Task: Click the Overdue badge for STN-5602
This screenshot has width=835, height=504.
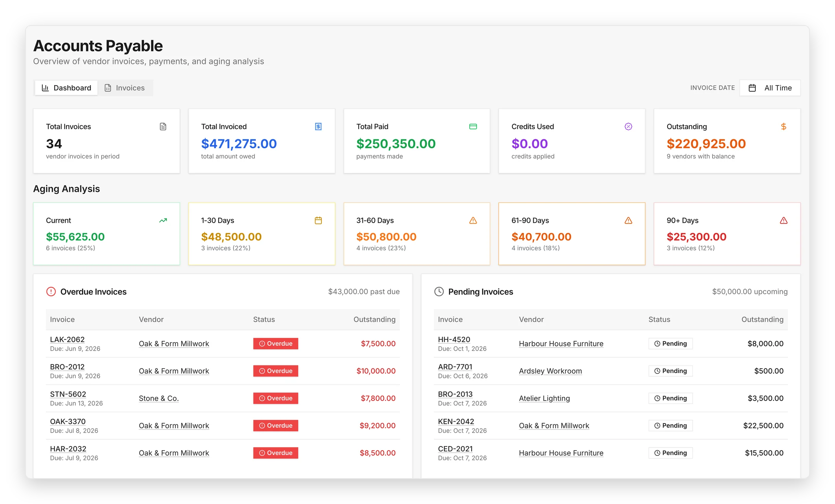Action: click(275, 398)
